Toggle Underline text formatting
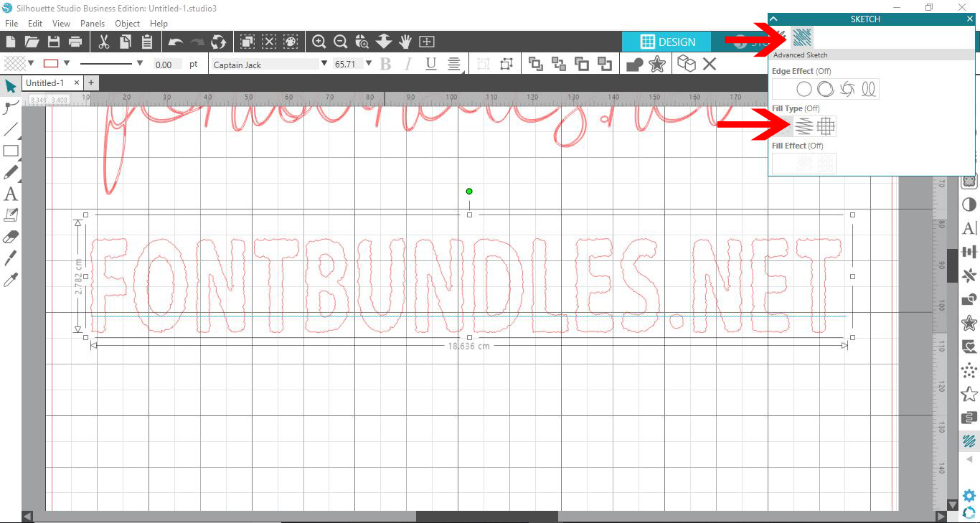The width and height of the screenshot is (980, 523). pos(430,65)
